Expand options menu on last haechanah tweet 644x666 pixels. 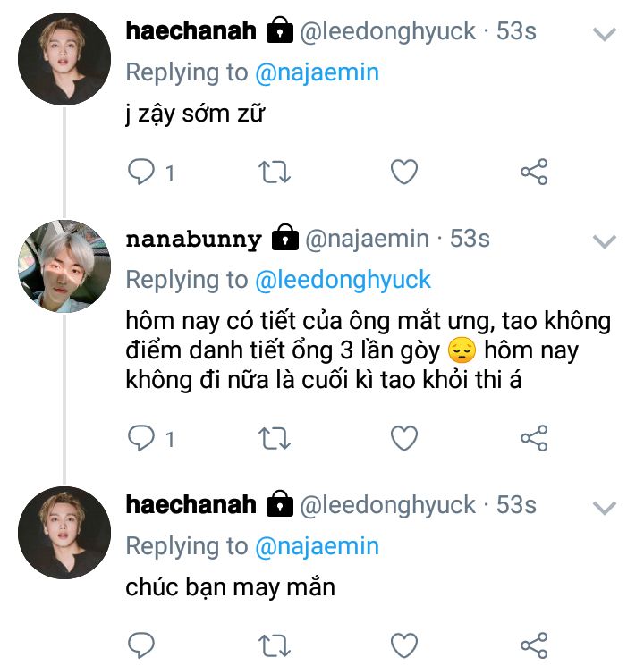606,508
